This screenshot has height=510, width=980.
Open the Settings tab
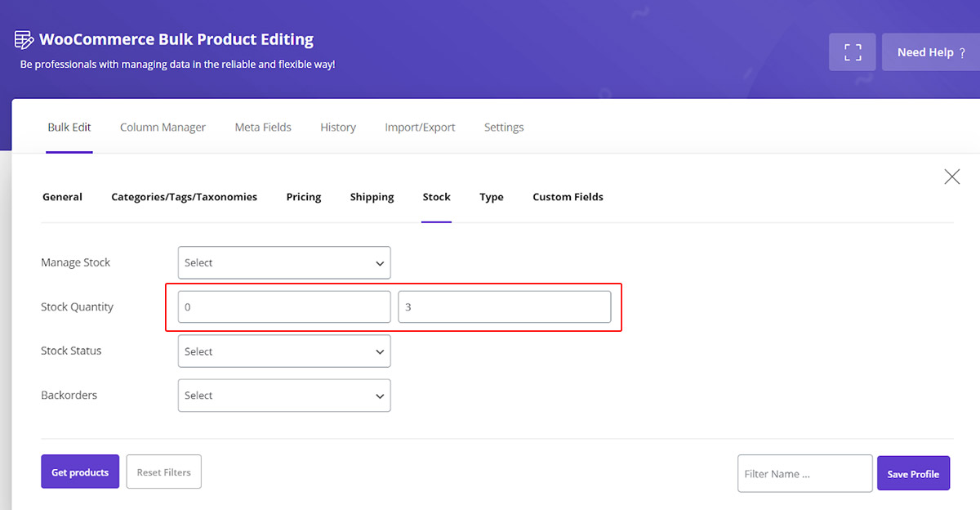[504, 127]
